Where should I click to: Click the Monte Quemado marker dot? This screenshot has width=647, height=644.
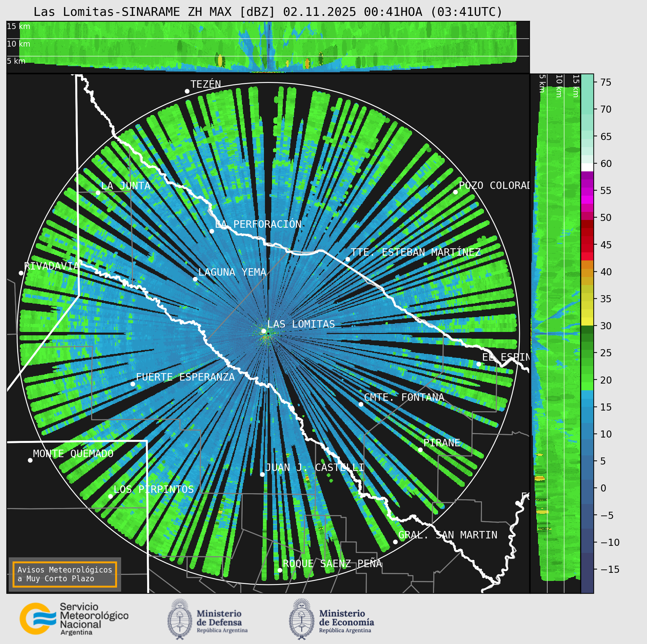pyautogui.click(x=30, y=460)
